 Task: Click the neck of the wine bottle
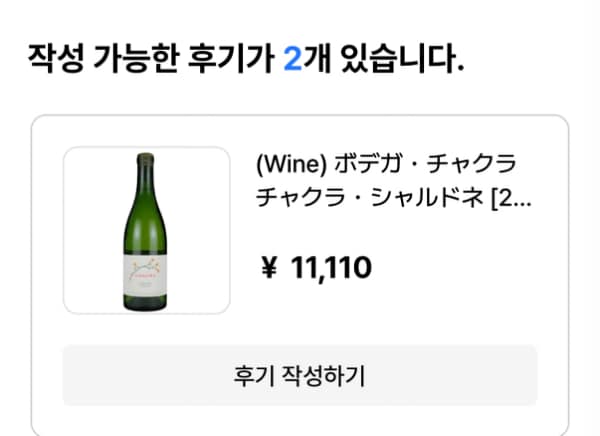(146, 182)
